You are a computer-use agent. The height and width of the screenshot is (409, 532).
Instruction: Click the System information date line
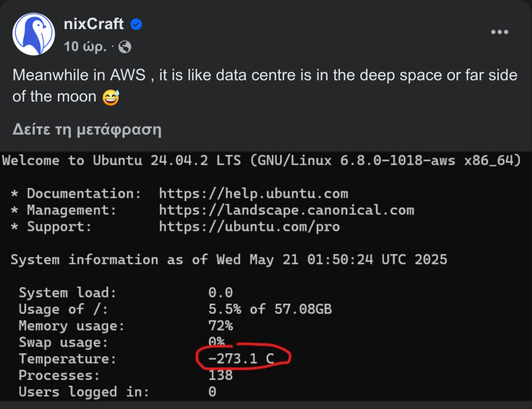point(229,260)
